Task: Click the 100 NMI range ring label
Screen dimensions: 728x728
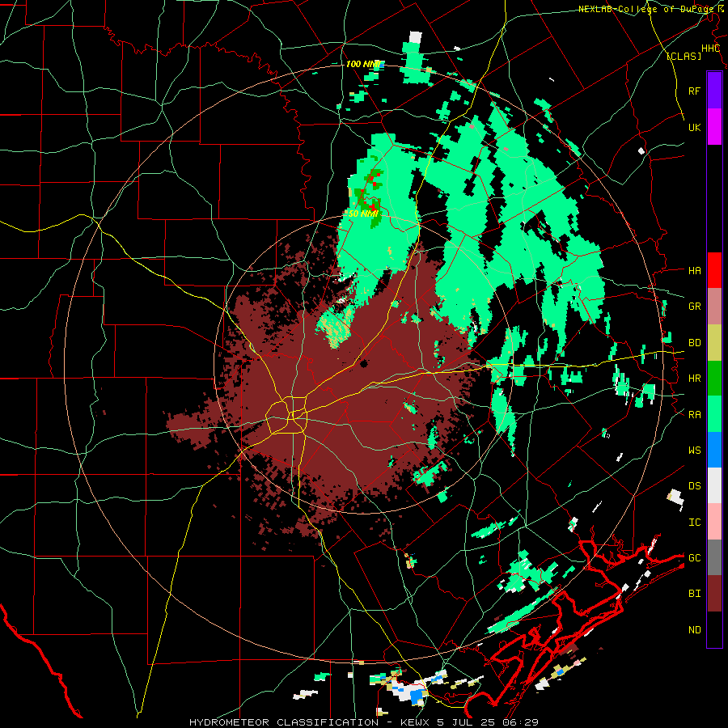Action: tap(363, 64)
